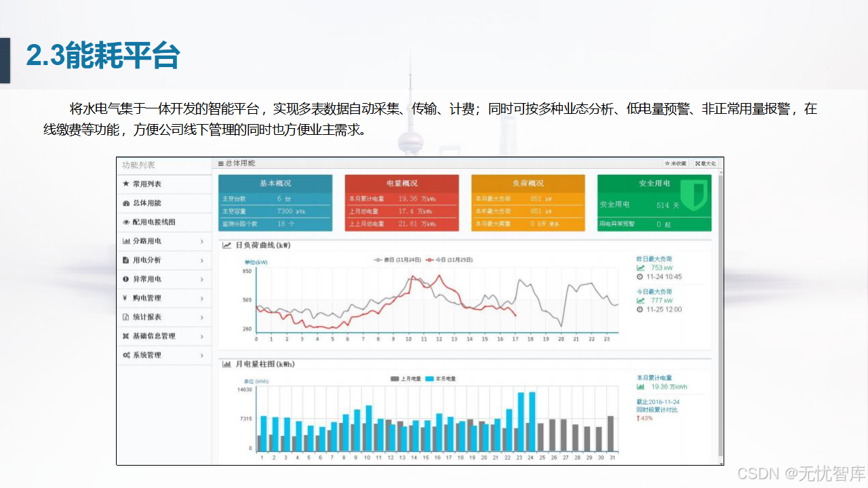
Task: Click the warning icon beside 异常用电
Action: pyautogui.click(x=126, y=279)
